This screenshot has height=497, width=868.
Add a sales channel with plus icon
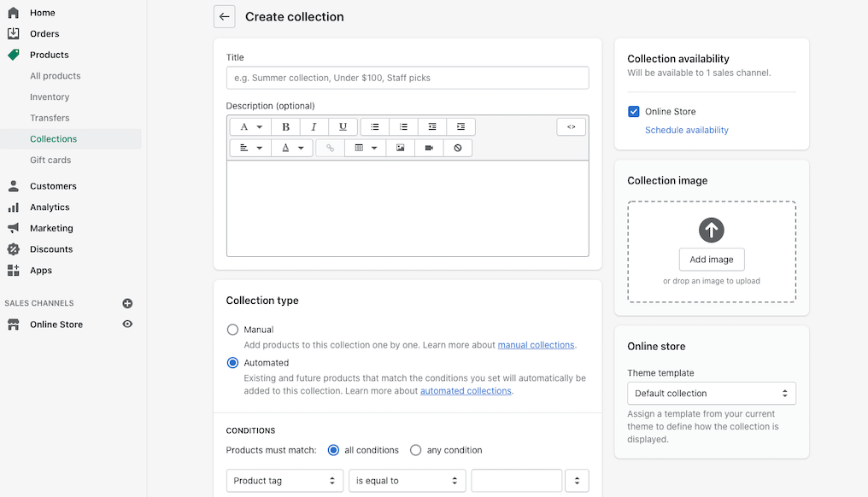[127, 303]
